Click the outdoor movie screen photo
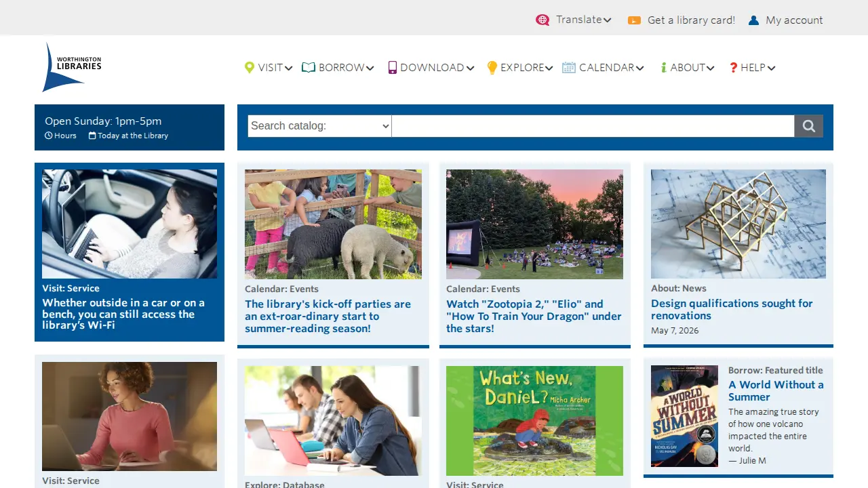 point(534,224)
